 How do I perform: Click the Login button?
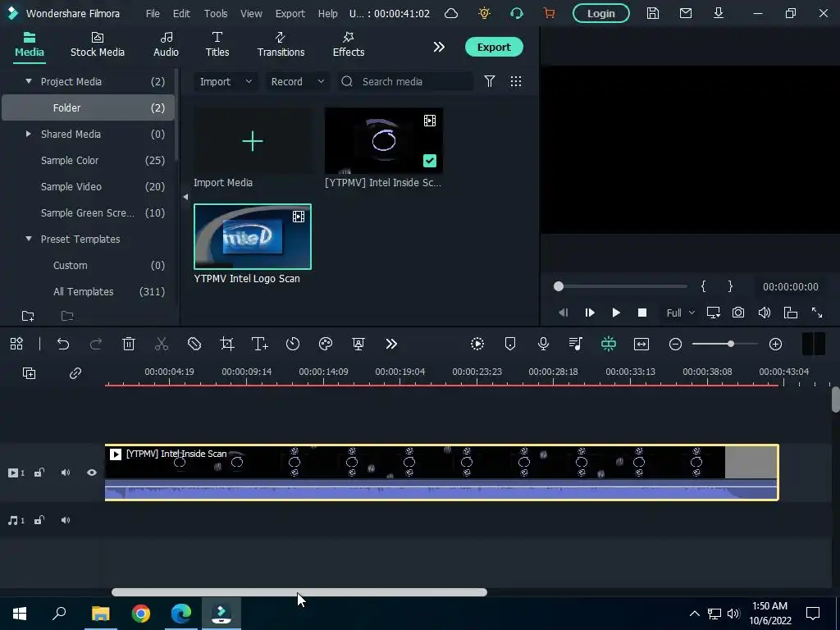[x=601, y=13]
